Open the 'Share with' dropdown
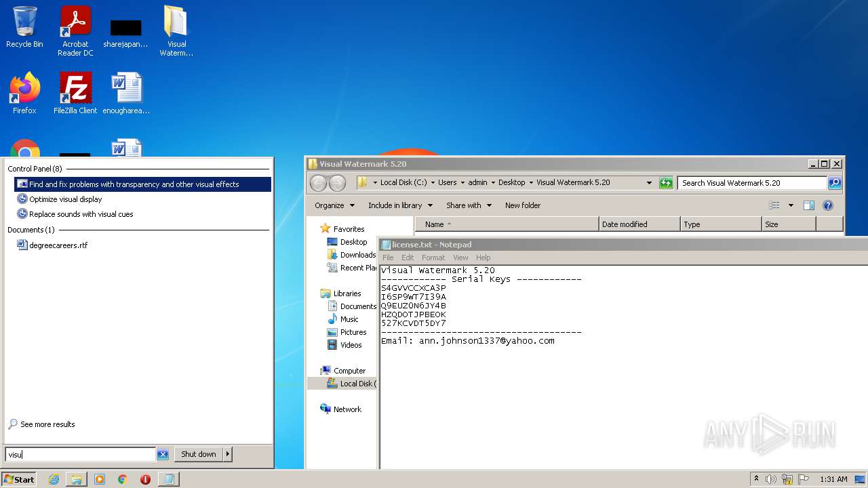This screenshot has width=868, height=488. (469, 205)
